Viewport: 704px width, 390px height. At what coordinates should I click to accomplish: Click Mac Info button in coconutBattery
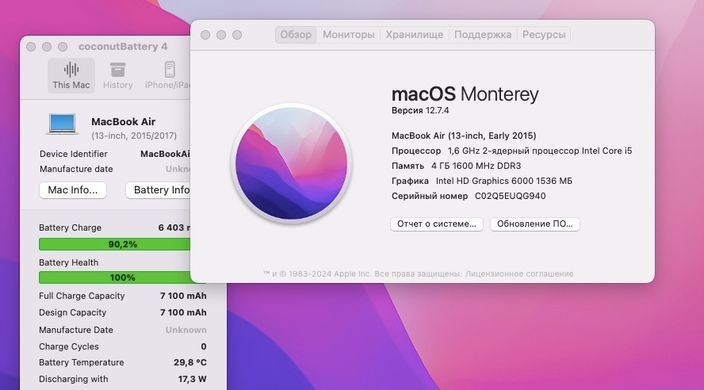coord(73,190)
